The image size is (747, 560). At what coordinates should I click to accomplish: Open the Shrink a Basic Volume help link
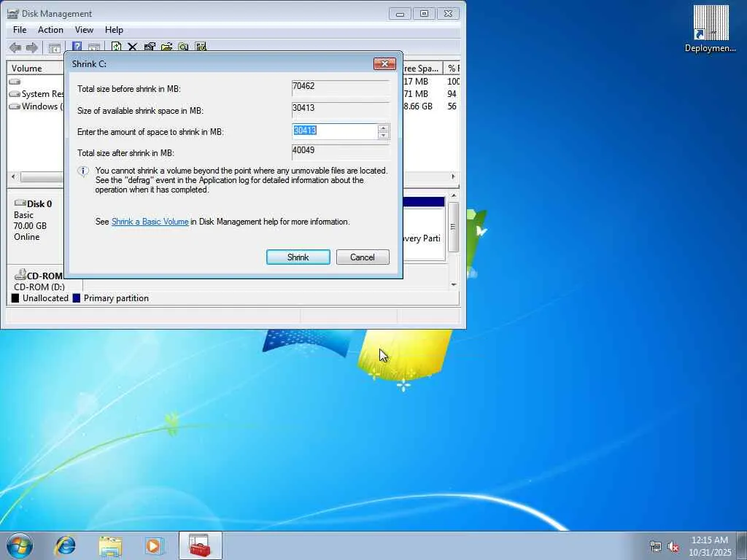(150, 222)
